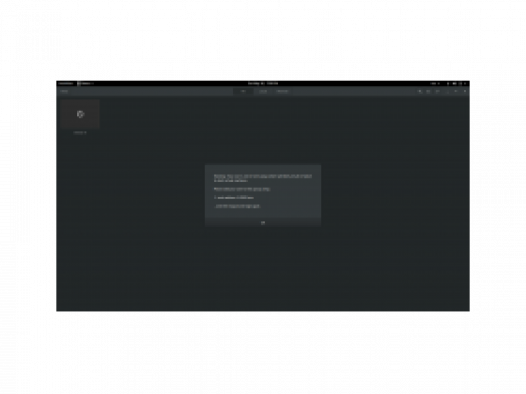526x394 pixels.
Task: Select the thumbnail with the circular icon
Action: [80, 114]
